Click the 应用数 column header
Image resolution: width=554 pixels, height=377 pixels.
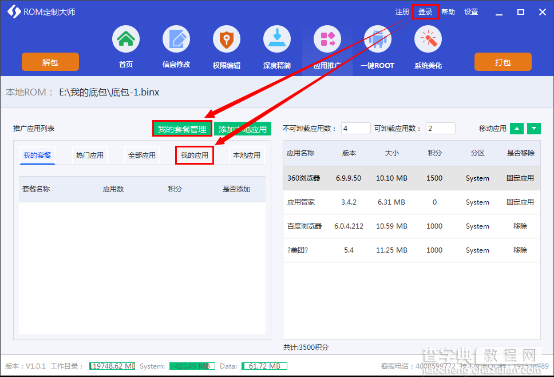(113, 189)
